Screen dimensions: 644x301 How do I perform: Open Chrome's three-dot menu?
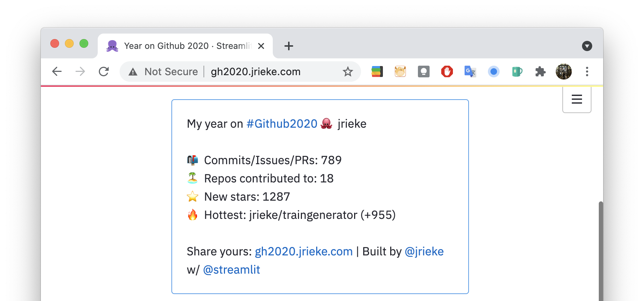click(587, 72)
